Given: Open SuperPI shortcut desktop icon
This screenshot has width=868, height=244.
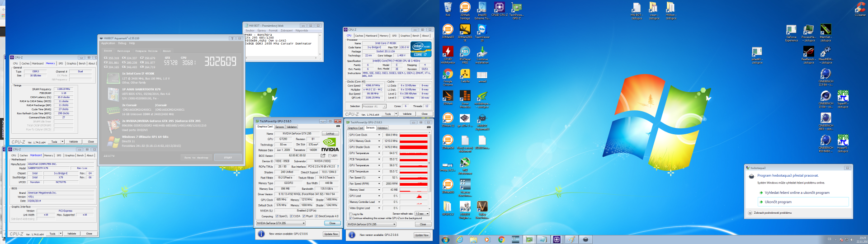Looking at the screenshot, I should click(843, 99).
